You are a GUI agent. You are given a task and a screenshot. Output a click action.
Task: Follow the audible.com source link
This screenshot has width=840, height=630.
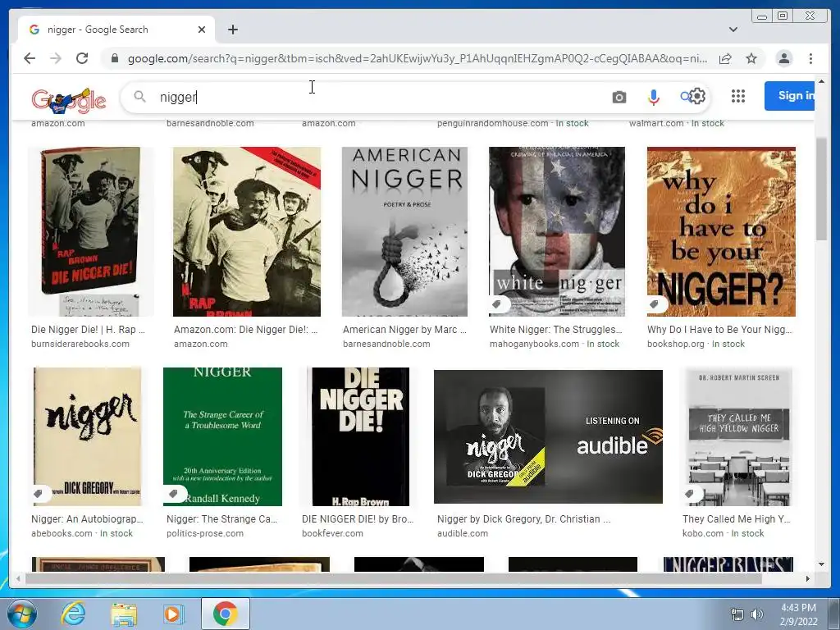point(463,533)
